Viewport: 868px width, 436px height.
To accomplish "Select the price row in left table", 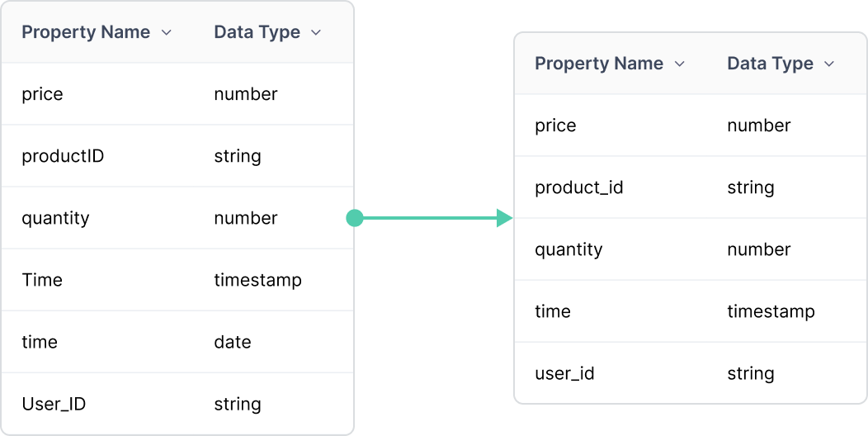I will coord(177,93).
